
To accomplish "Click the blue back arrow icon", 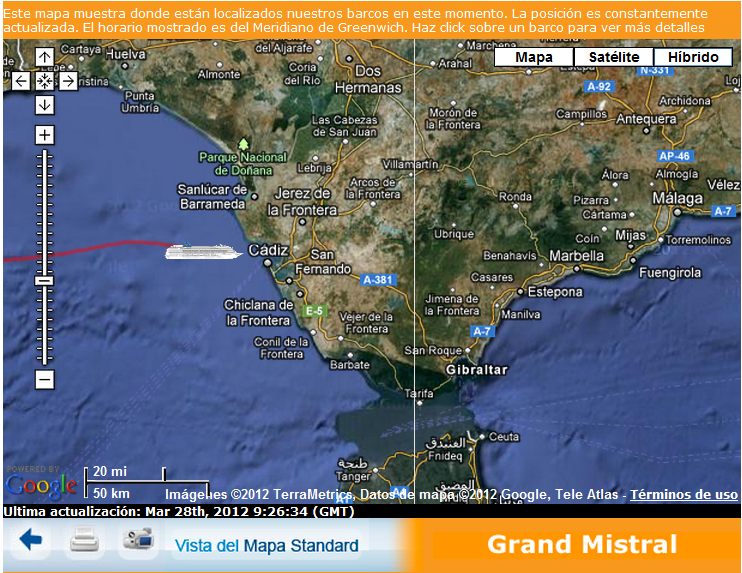I will pyautogui.click(x=31, y=541).
